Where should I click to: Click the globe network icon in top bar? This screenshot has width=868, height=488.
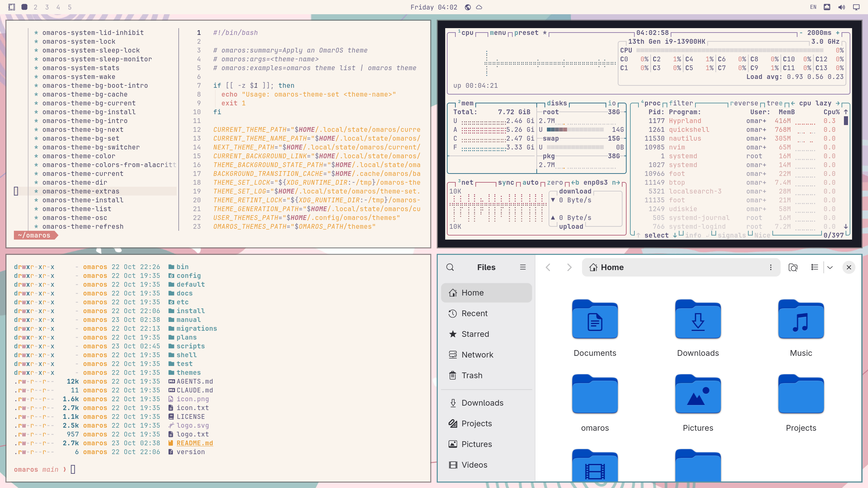468,7
